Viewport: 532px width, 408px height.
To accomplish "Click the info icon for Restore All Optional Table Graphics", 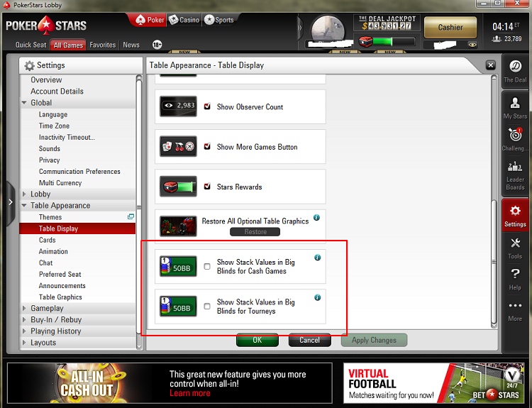I will (x=316, y=218).
